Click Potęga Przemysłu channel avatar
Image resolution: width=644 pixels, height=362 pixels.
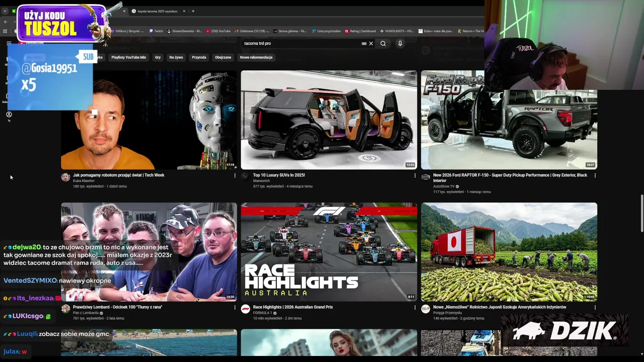pos(426,309)
